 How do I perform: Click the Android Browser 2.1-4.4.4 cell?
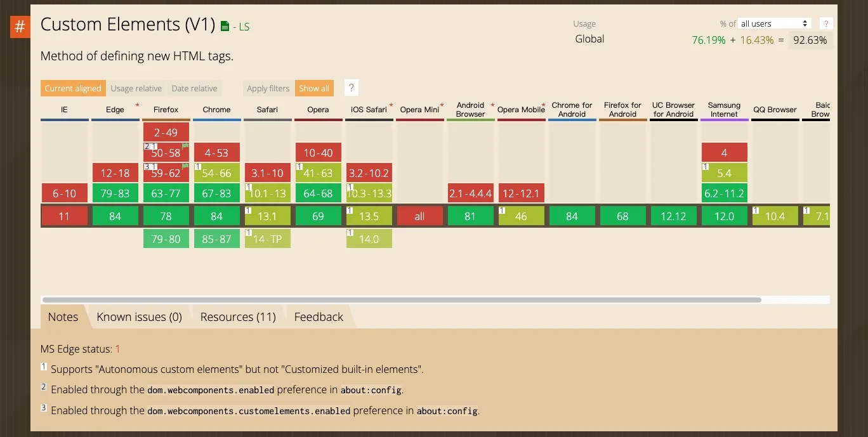click(470, 193)
